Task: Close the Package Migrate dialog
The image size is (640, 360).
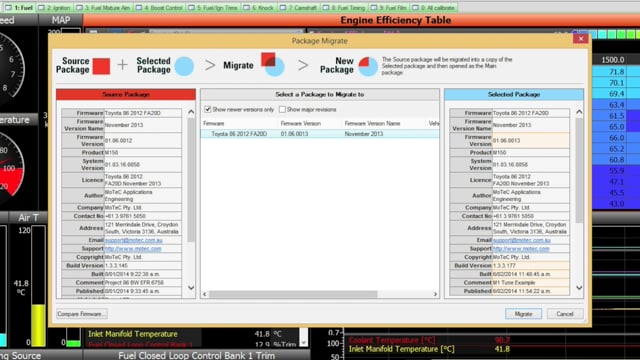Action: [x=580, y=39]
